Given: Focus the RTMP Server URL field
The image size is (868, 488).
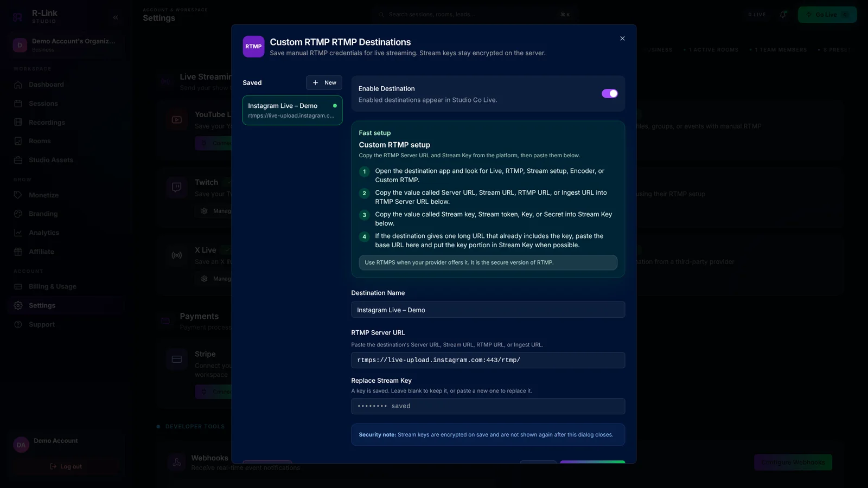Looking at the screenshot, I should click(488, 360).
